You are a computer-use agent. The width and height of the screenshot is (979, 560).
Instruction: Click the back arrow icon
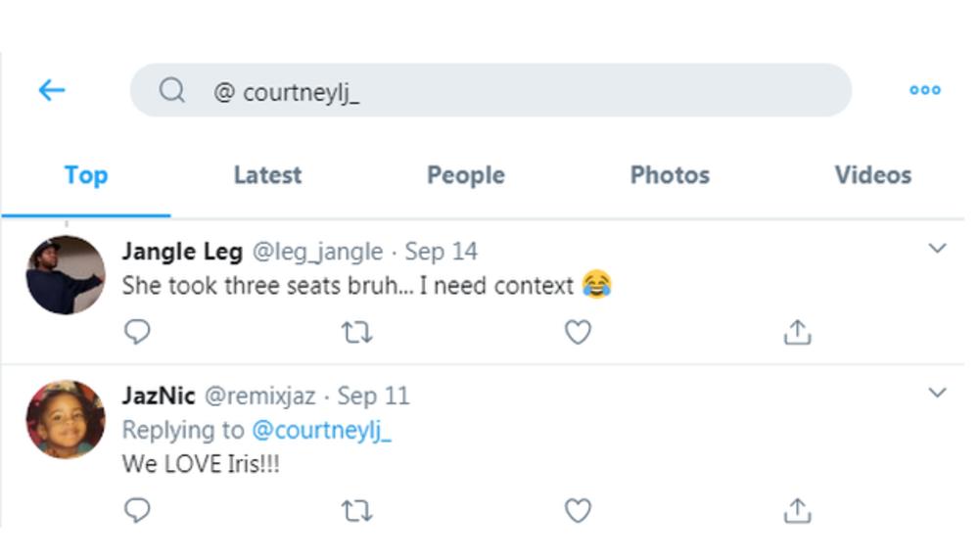tap(51, 90)
